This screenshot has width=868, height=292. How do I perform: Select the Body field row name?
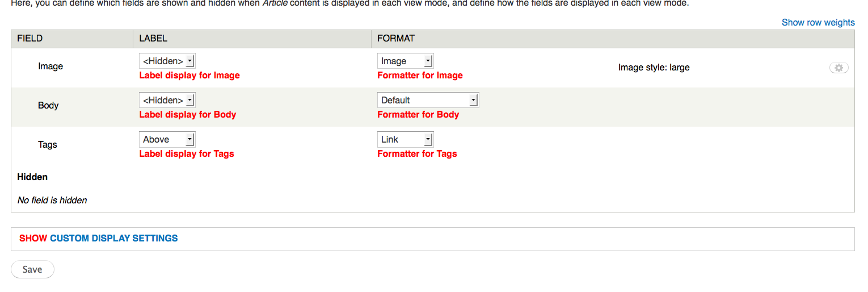pos(48,106)
